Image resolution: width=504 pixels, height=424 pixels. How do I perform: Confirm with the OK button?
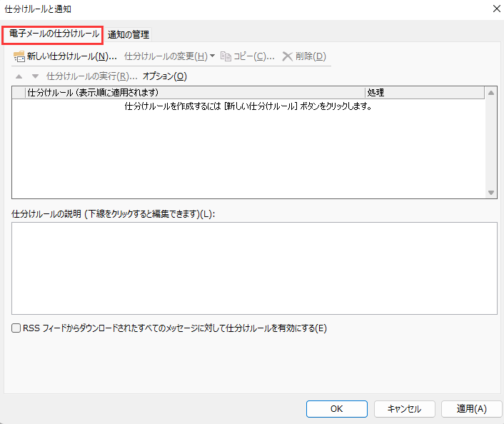336,409
